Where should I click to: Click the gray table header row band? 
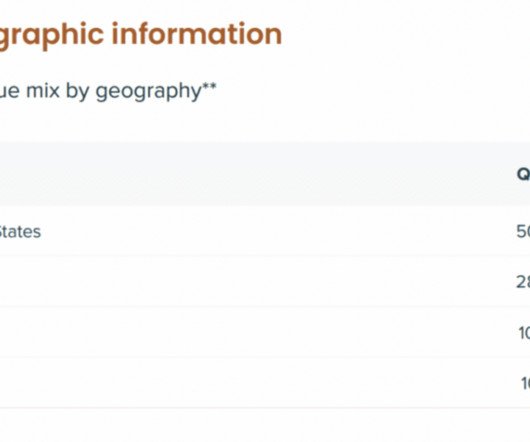(x=265, y=174)
